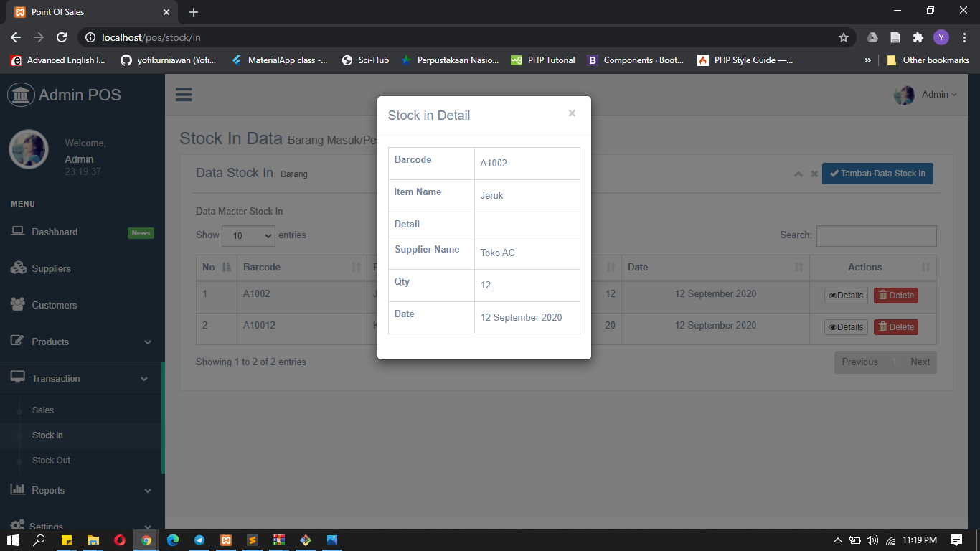Open the sidebar via hamburger menu icon
This screenshot has width=980, height=551.
[184, 94]
